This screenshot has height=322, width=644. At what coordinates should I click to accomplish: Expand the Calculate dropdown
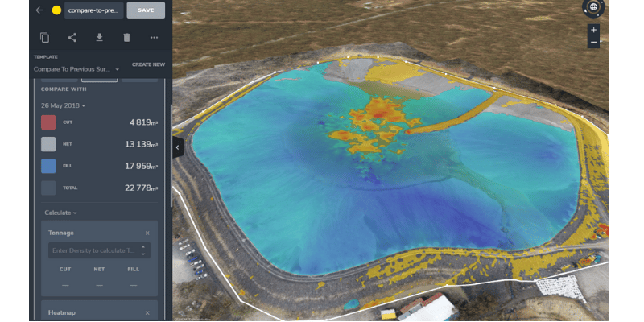[60, 213]
